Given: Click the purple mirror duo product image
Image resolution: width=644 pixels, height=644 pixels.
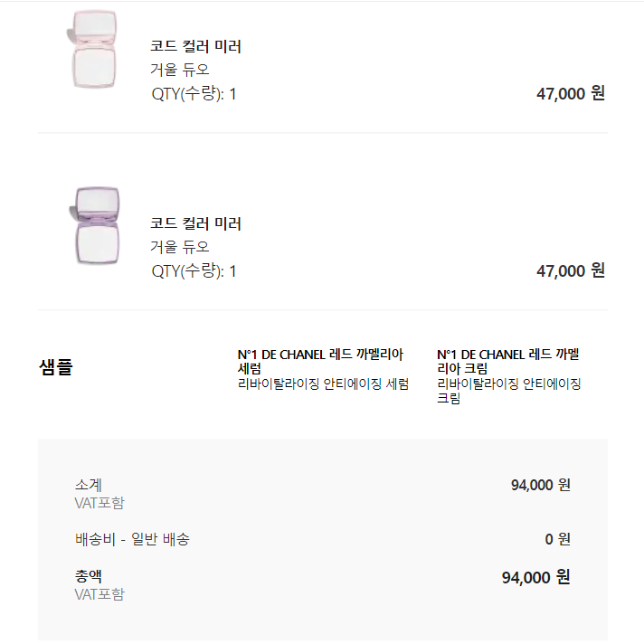Looking at the screenshot, I should (x=93, y=225).
